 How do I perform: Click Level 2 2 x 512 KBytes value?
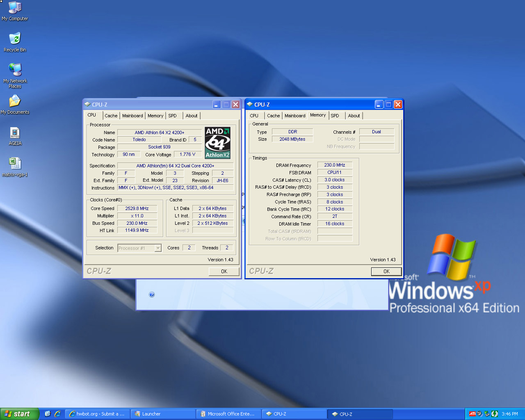click(212, 223)
